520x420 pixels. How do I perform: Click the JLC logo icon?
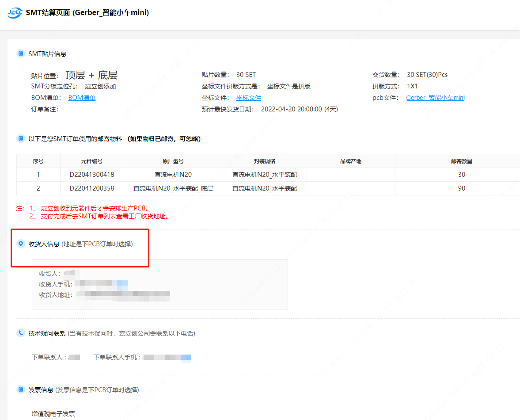(x=15, y=13)
